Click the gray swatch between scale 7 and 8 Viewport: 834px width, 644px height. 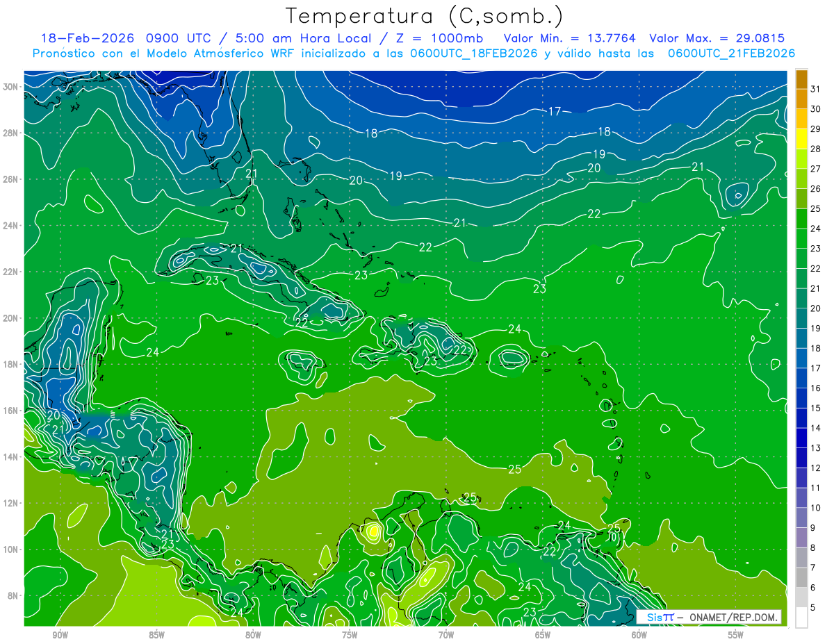point(802,558)
